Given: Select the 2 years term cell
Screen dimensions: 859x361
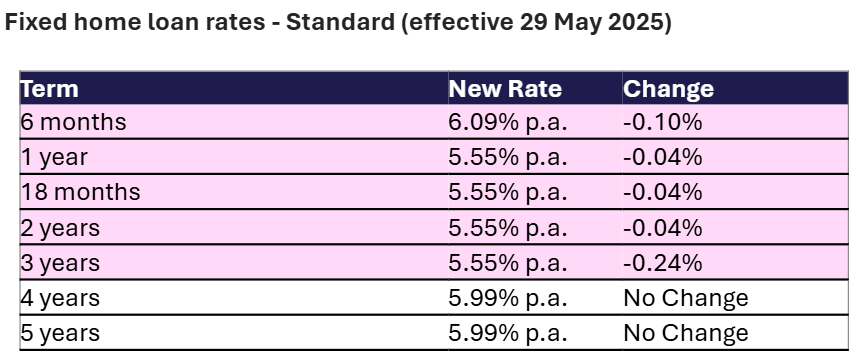Looking at the screenshot, I should coord(234,227).
